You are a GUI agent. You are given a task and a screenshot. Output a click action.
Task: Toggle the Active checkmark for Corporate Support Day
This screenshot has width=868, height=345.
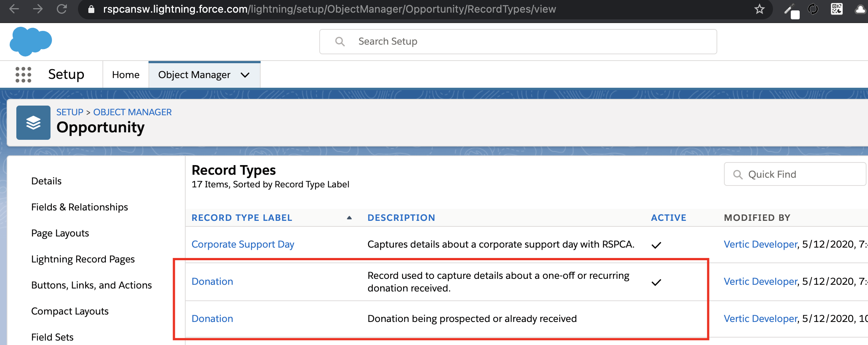[x=657, y=245]
